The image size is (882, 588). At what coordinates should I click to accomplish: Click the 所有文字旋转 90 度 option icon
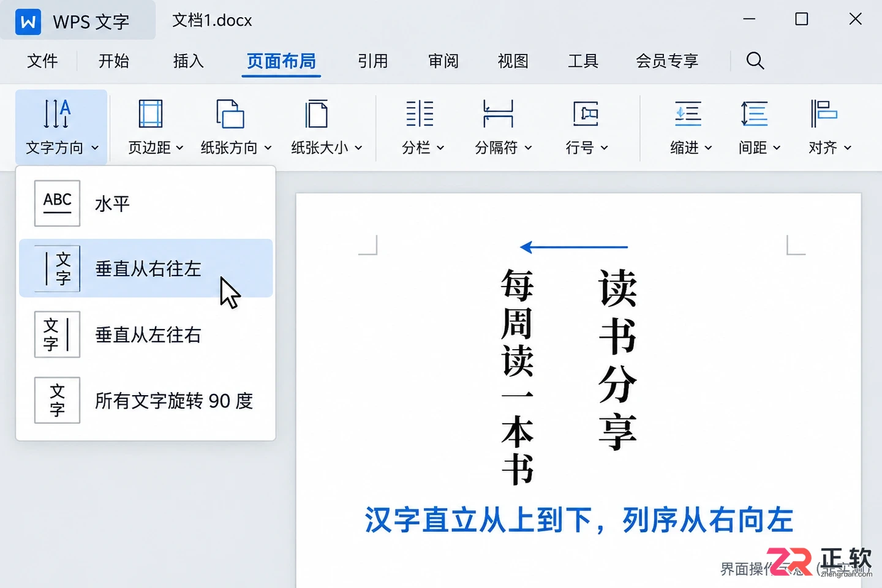coord(58,400)
